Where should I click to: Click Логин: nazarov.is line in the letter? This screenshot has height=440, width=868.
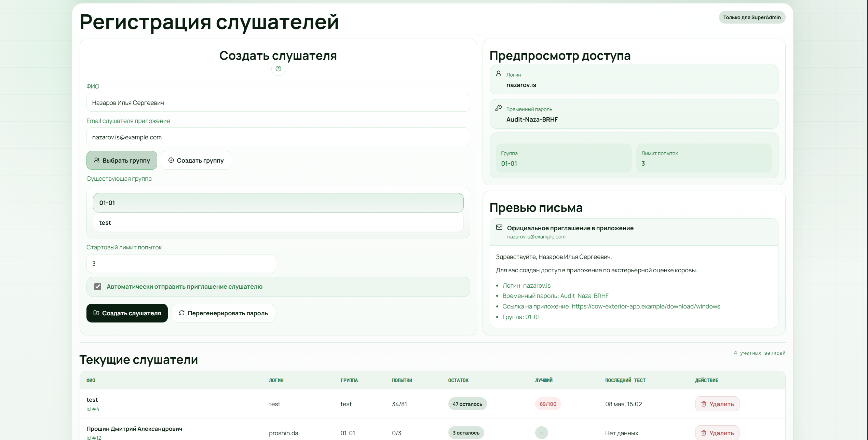pyautogui.click(x=527, y=286)
